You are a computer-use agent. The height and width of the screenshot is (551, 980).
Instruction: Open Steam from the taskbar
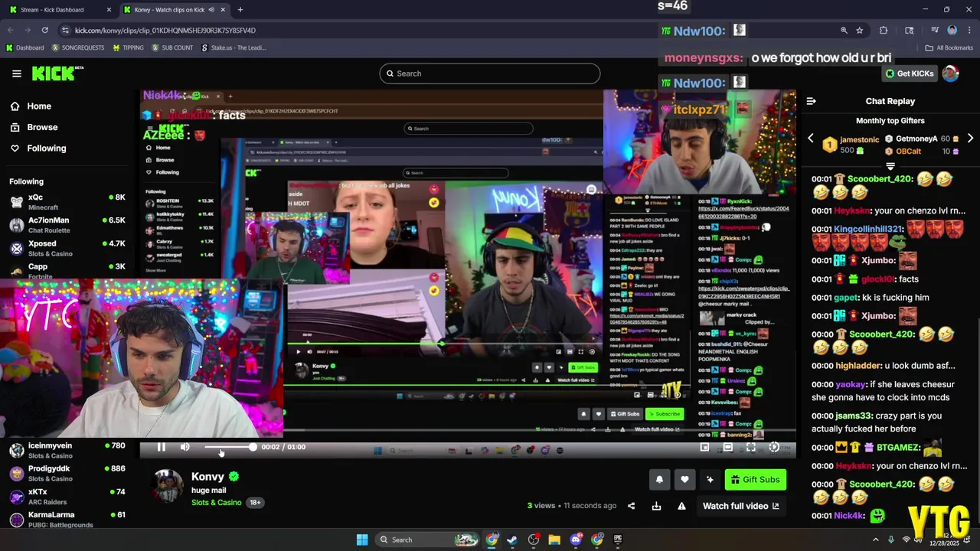512,540
